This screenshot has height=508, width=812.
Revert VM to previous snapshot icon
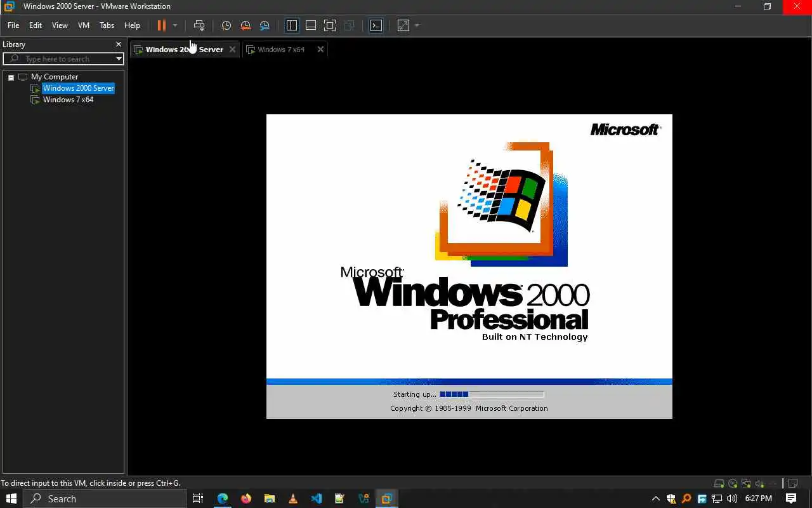246,25
